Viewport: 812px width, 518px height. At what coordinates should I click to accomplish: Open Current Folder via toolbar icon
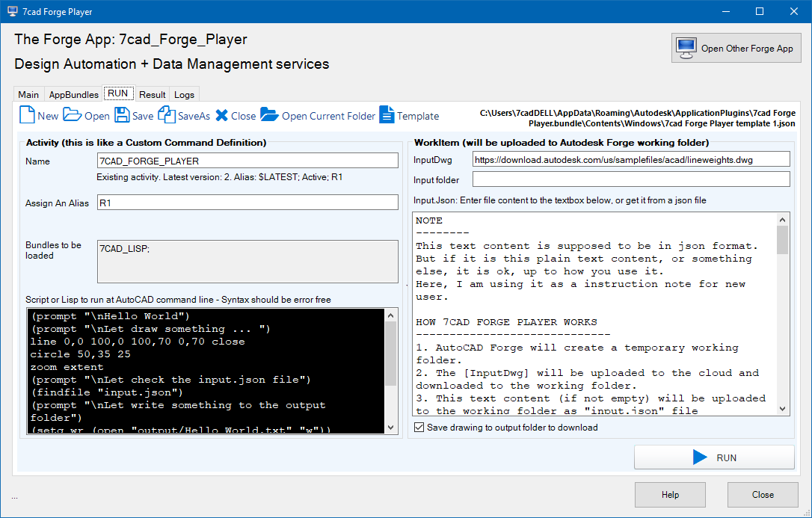[268, 115]
